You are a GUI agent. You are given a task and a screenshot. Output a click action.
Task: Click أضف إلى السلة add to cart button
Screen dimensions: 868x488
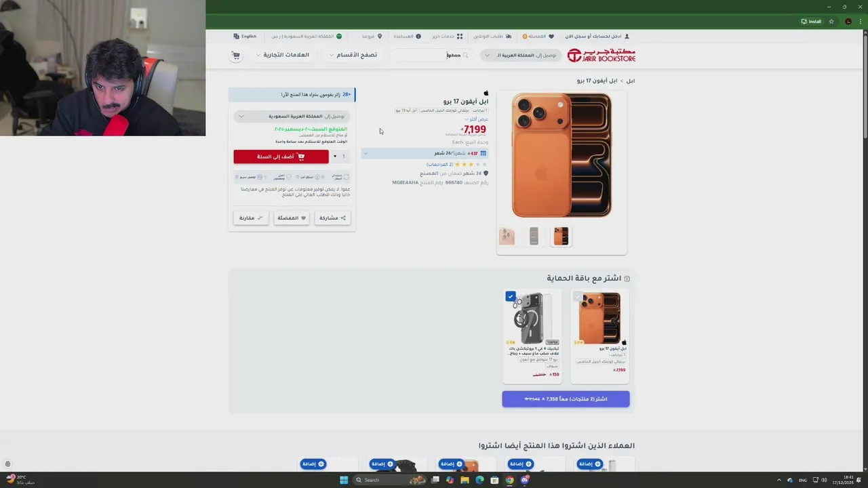281,157
